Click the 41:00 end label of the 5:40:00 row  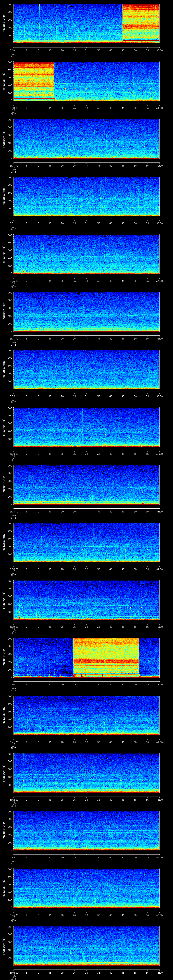coord(159,684)
